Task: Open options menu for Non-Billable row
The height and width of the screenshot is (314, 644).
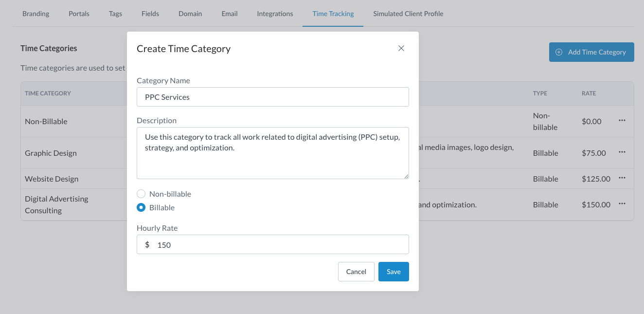Action: 622,121
